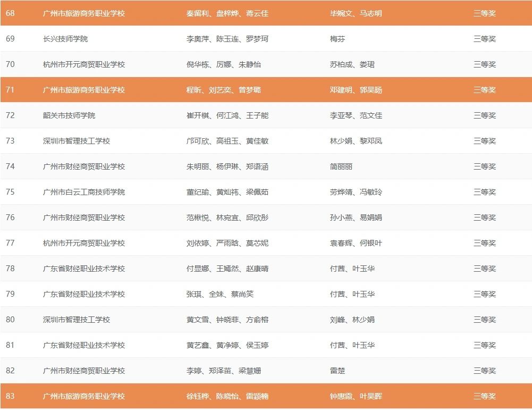Click teachers 李亚琴、范文佳

(356, 115)
